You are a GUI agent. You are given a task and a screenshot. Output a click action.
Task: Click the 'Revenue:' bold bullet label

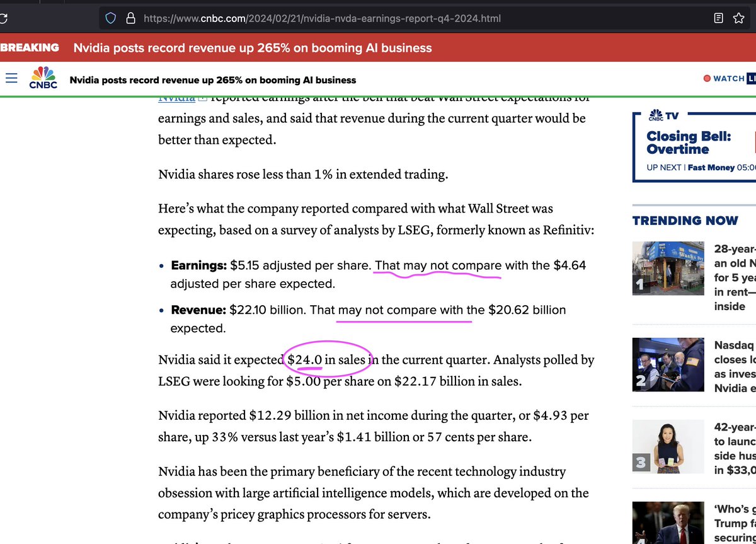[198, 310]
